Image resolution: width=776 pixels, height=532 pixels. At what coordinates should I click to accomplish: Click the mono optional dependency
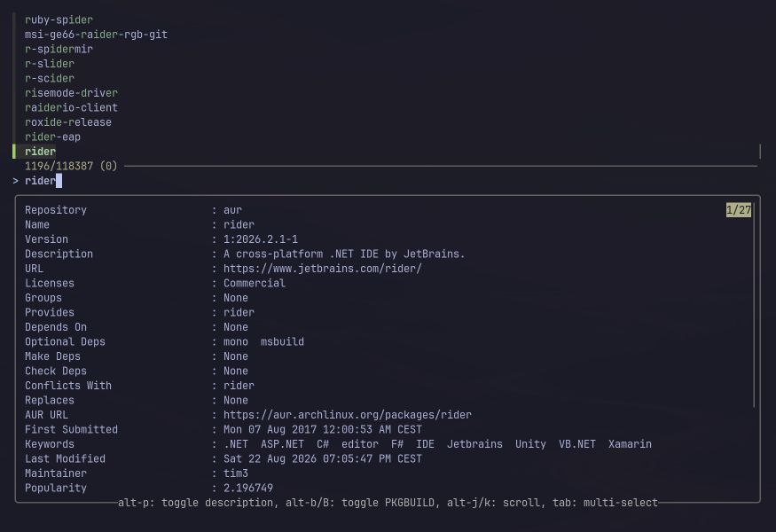236,341
